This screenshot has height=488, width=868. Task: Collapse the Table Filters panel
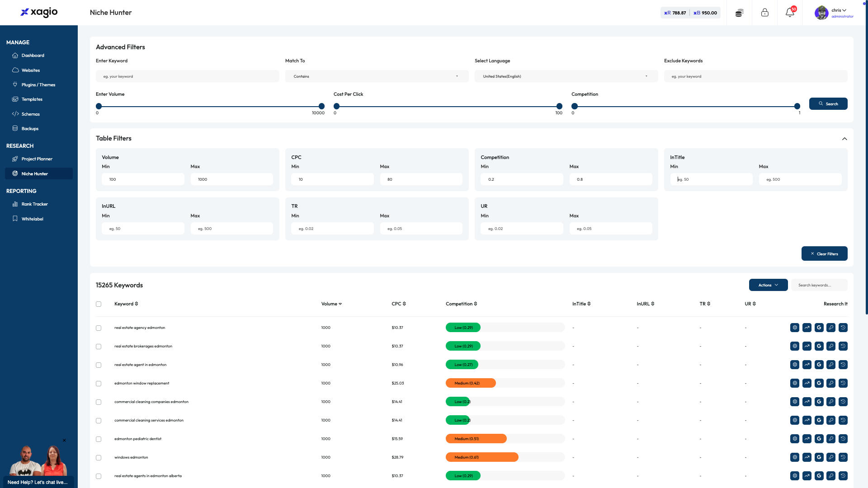coord(844,139)
